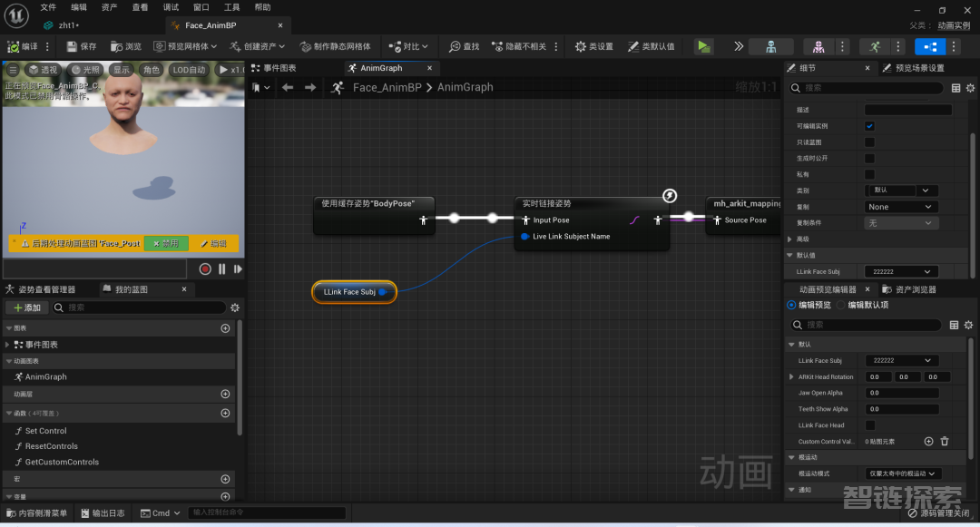Click the green play simulation icon
980x527 pixels.
(x=704, y=46)
